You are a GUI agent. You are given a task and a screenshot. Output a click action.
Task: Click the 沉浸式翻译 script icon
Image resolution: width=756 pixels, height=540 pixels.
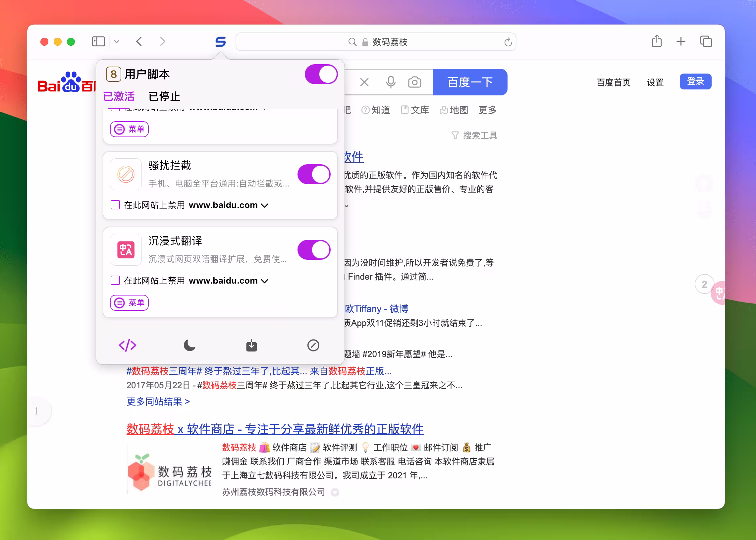tap(126, 250)
